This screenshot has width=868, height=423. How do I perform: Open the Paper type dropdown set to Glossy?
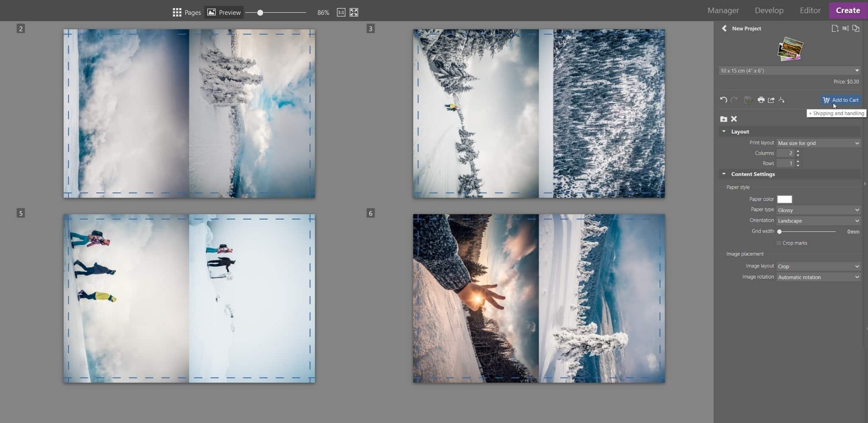point(818,210)
